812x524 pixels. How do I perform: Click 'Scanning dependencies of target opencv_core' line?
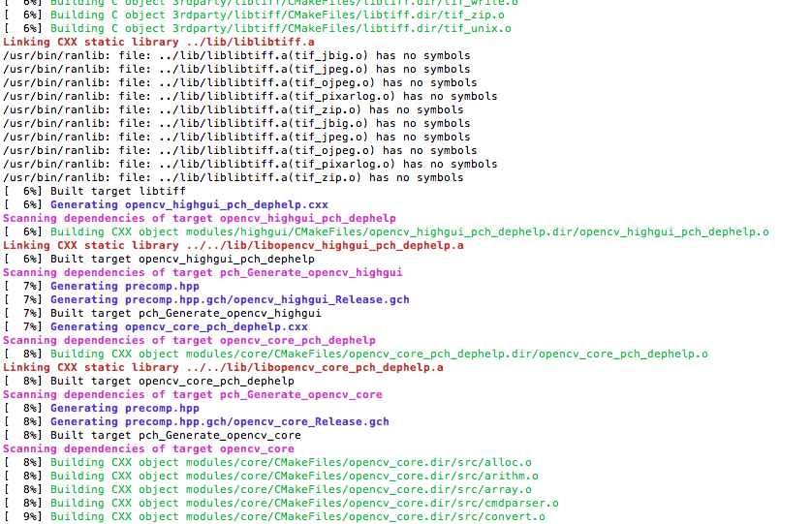pyautogui.click(x=148, y=448)
